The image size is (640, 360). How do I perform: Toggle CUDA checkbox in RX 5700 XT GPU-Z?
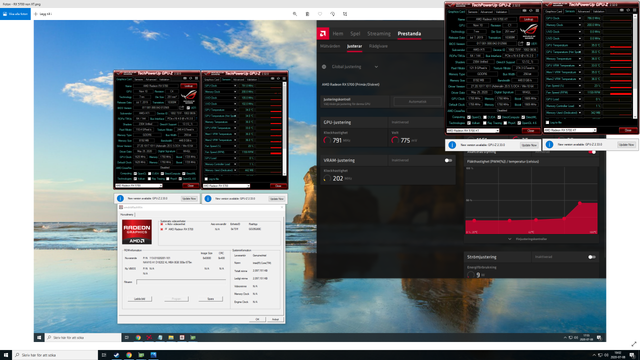pos(485,117)
